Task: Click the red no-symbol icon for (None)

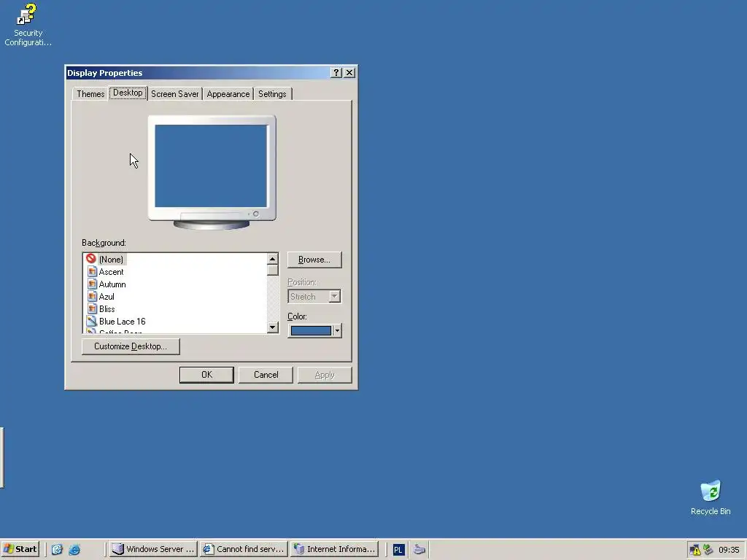Action: tap(91, 259)
